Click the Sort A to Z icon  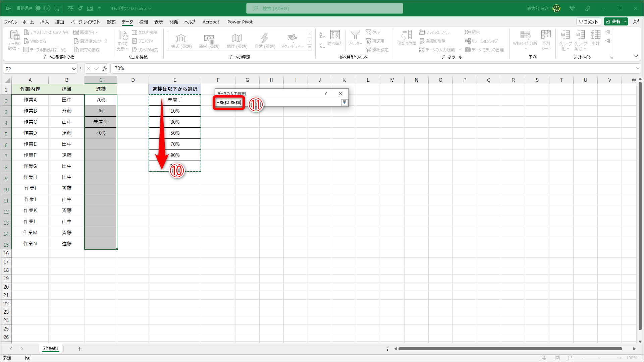coord(322,35)
